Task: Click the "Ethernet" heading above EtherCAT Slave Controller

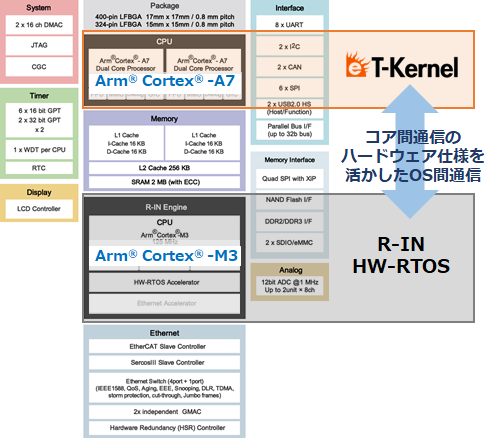Action: click(x=164, y=333)
